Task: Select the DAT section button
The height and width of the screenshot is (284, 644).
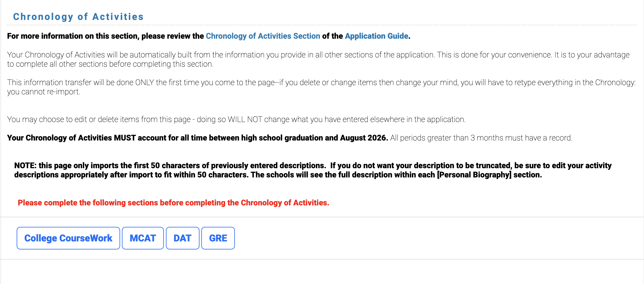Action: pos(182,238)
